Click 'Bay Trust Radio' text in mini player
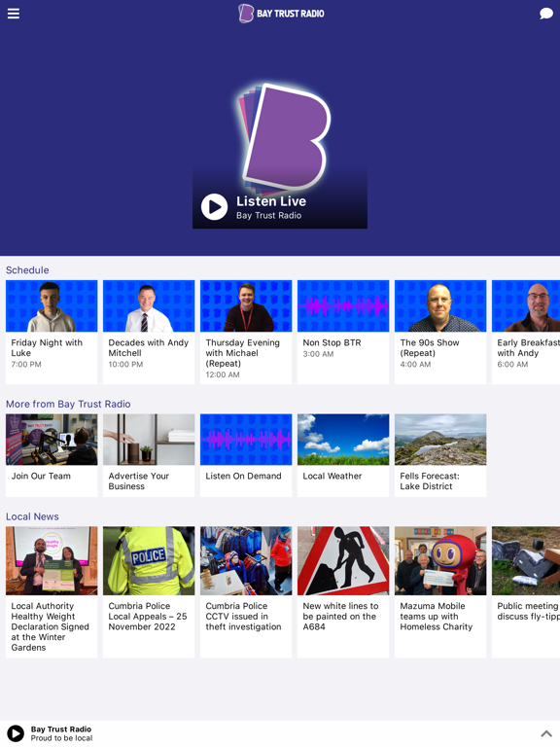Viewport: 560px width, 747px height. (61, 729)
